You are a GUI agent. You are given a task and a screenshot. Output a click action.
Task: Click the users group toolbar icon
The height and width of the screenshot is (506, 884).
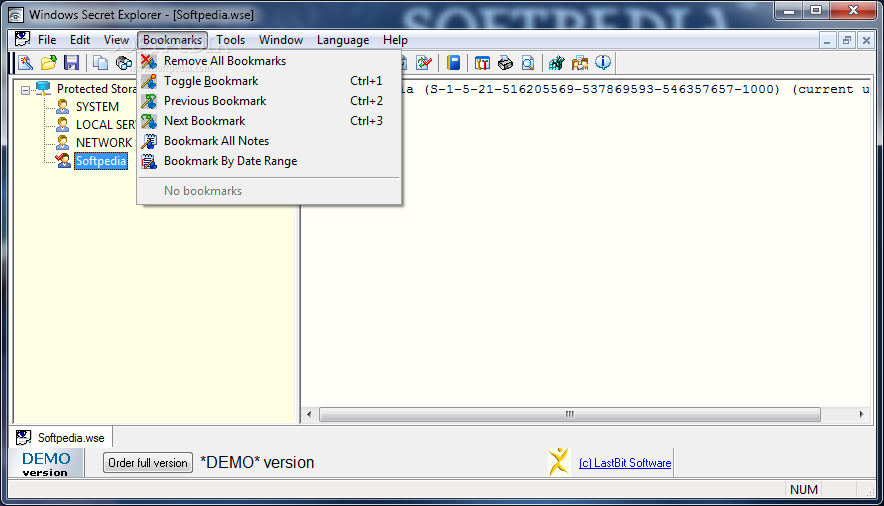pos(580,63)
